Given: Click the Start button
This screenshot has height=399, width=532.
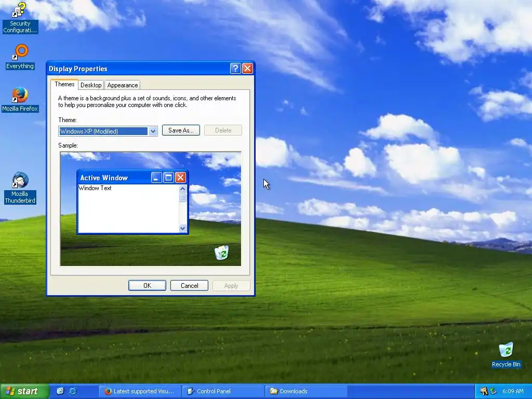Looking at the screenshot, I should click(24, 391).
